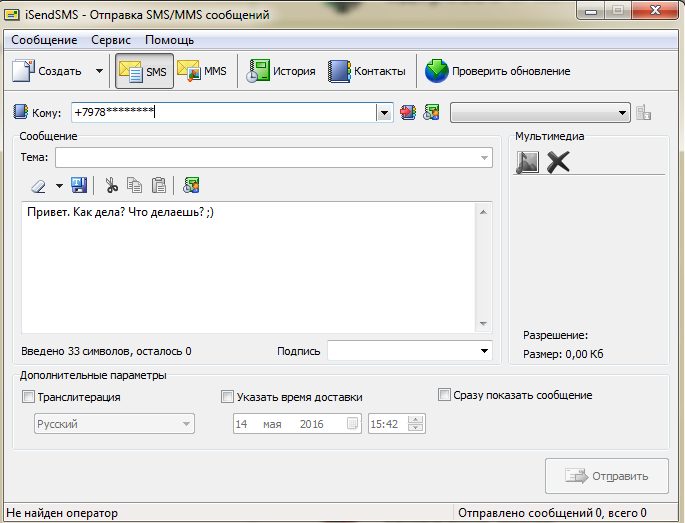This screenshot has width=685, height=523.
Task: Open the Русский language dropdown
Action: pyautogui.click(x=114, y=423)
